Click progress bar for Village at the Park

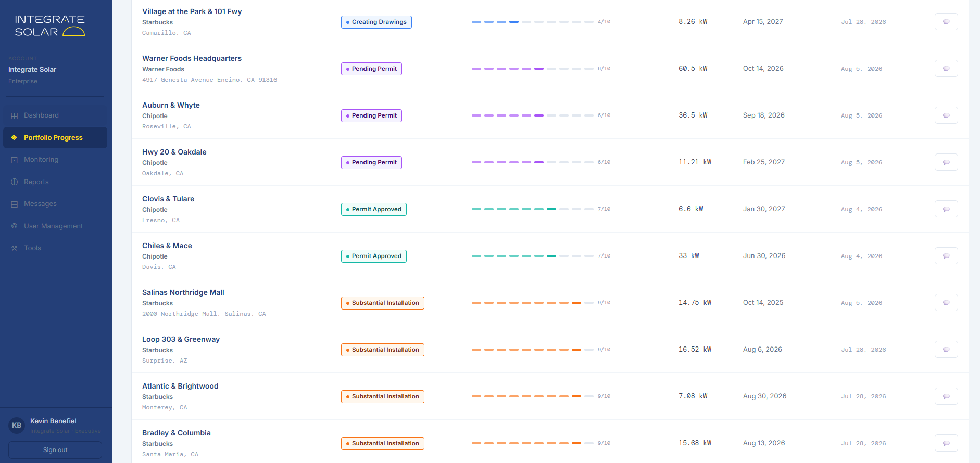(533, 22)
